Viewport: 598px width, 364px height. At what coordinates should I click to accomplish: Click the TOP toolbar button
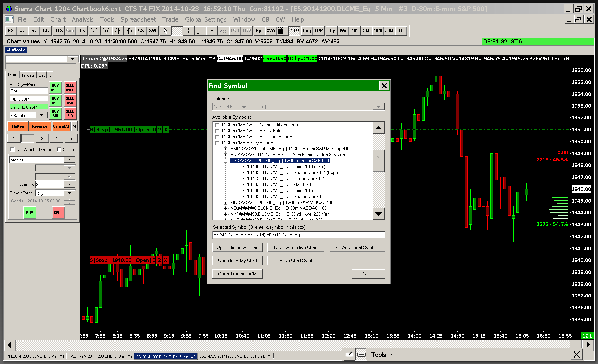318,31
